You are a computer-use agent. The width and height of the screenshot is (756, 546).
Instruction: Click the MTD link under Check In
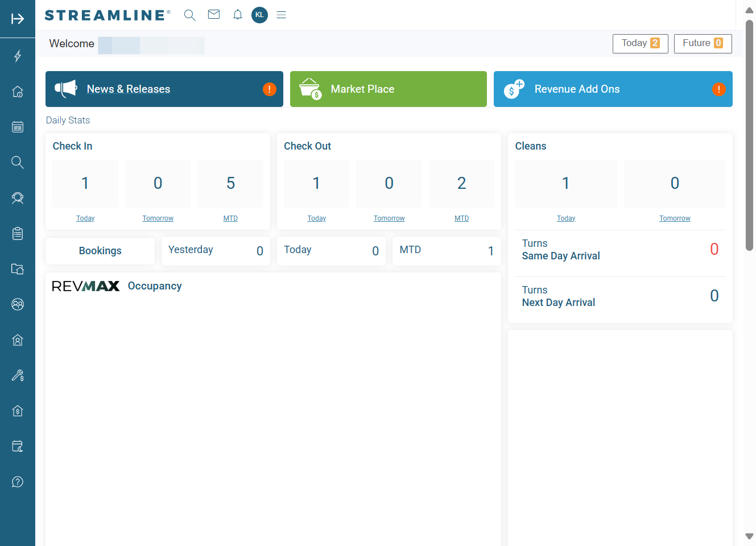(230, 218)
